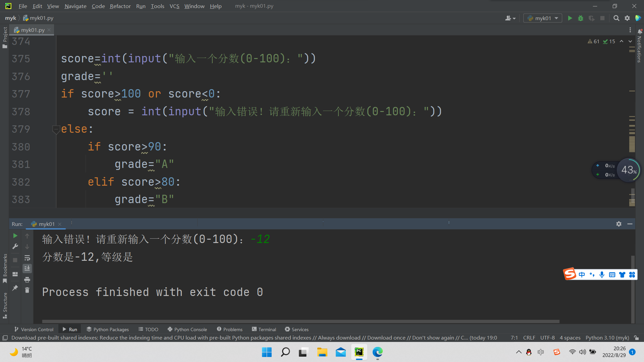644x362 pixels.
Task: Toggle read-only lock icon in status bar
Action: (636, 338)
